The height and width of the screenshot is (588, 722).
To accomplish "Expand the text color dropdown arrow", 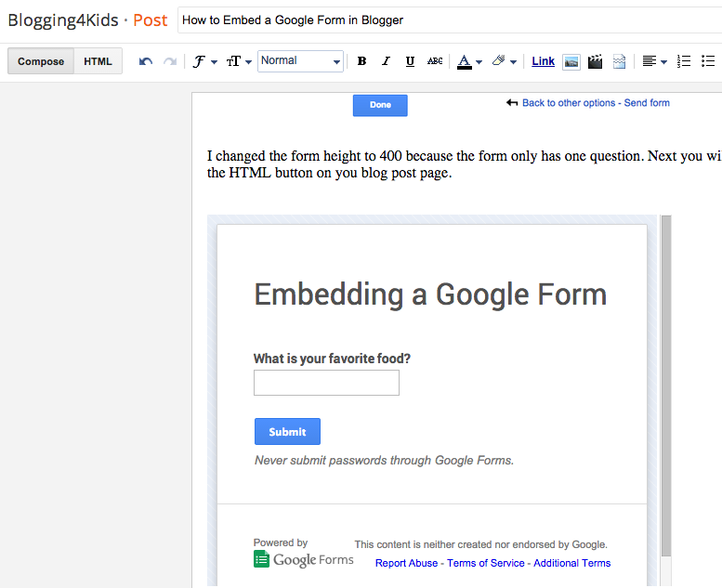I will [479, 62].
